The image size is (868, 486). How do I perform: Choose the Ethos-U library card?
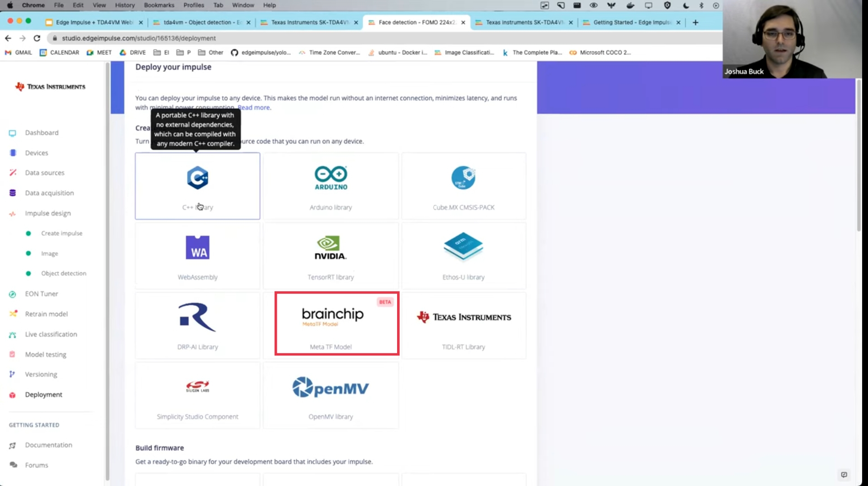[x=464, y=256]
